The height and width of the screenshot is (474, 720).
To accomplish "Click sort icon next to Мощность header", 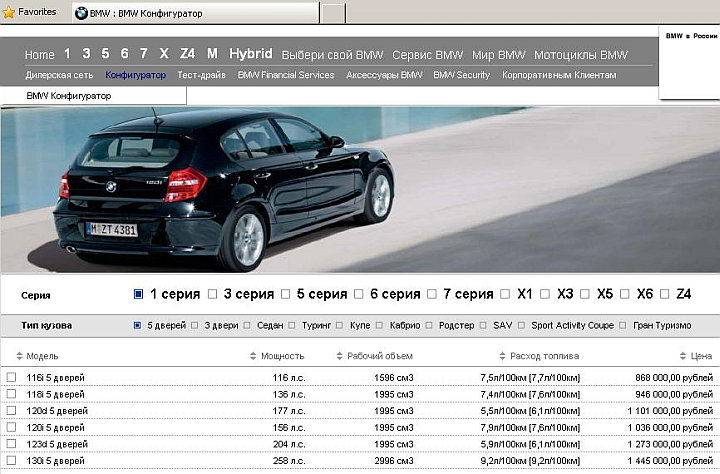I will click(253, 356).
